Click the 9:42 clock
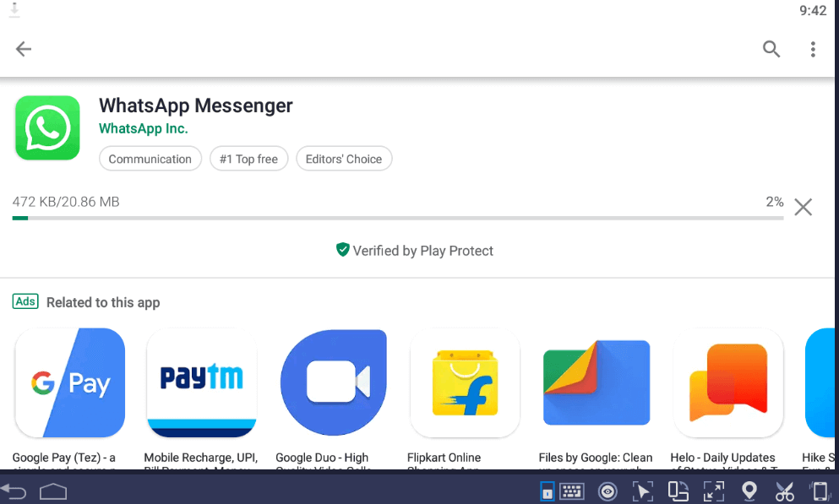This screenshot has width=839, height=504. (813, 10)
